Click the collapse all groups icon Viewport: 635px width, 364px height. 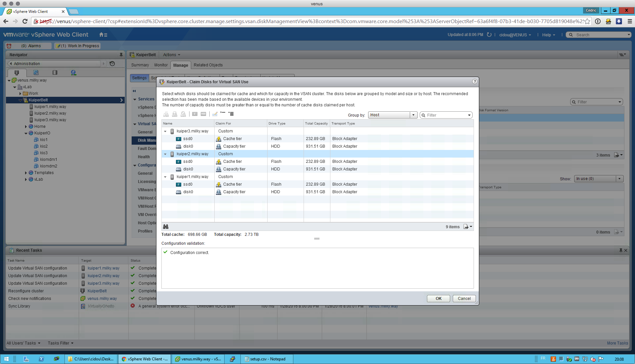(x=223, y=114)
